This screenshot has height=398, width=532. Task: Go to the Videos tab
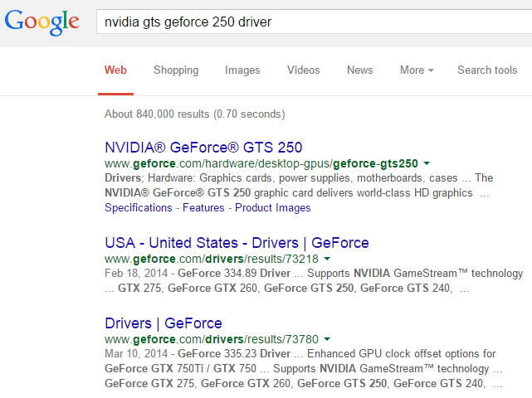click(x=303, y=70)
